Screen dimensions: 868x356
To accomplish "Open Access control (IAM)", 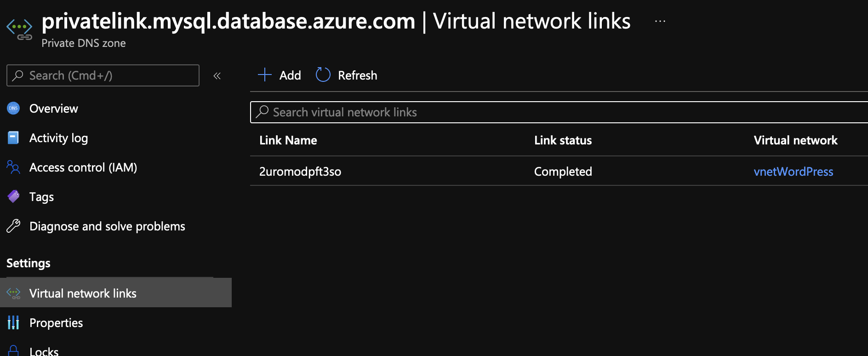I will click(x=83, y=167).
